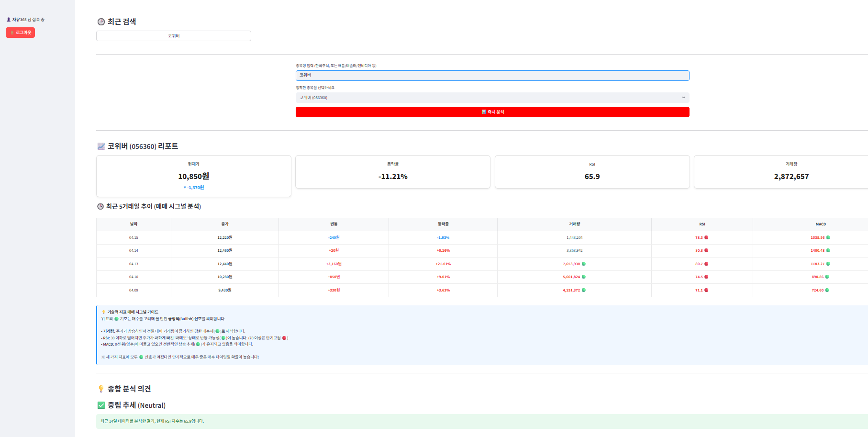Click the green dot in 거래량 guide line

point(218,331)
